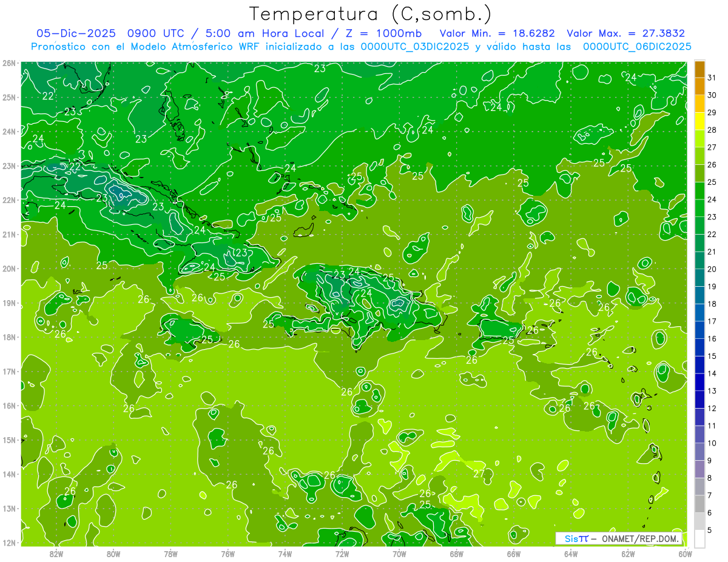
Task: Click the title 'Temperatura (C,somb.)'
Action: (x=370, y=14)
